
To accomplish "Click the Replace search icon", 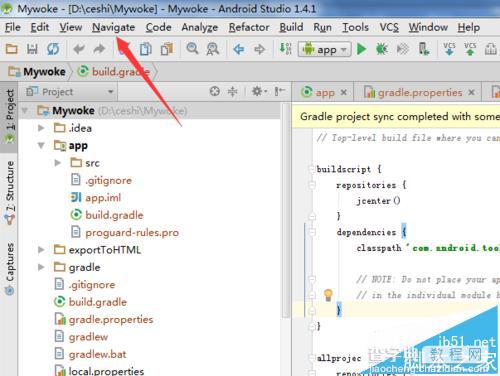I will click(213, 49).
